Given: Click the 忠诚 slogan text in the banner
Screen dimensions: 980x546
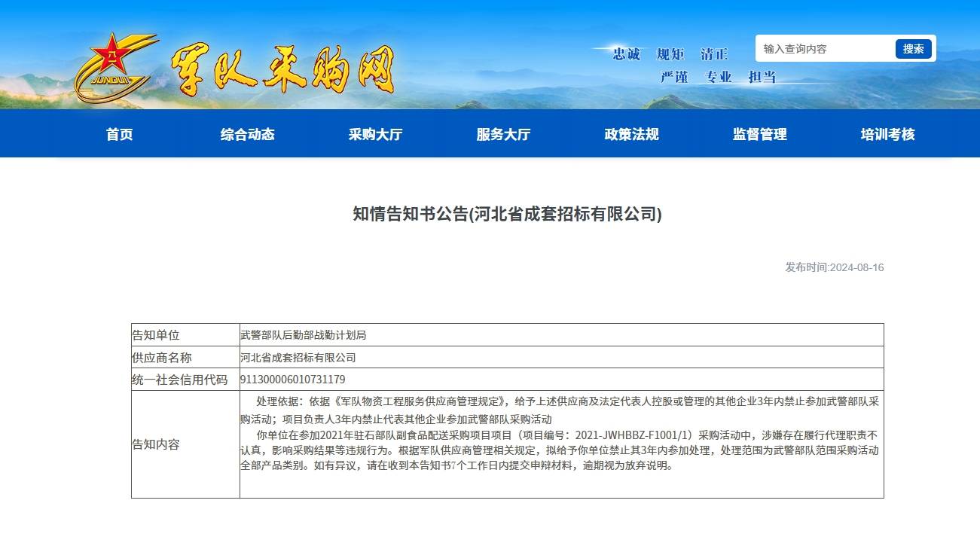Looking at the screenshot, I should pos(626,54).
